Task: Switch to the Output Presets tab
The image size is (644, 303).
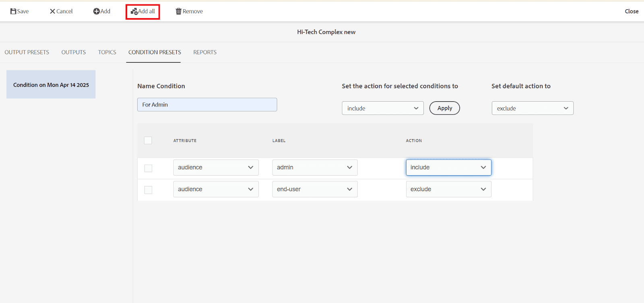Action: [x=27, y=52]
